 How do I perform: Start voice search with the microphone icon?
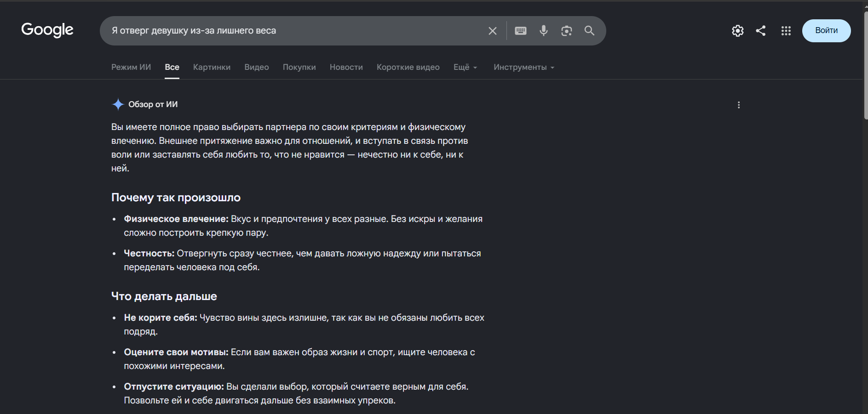pyautogui.click(x=544, y=31)
